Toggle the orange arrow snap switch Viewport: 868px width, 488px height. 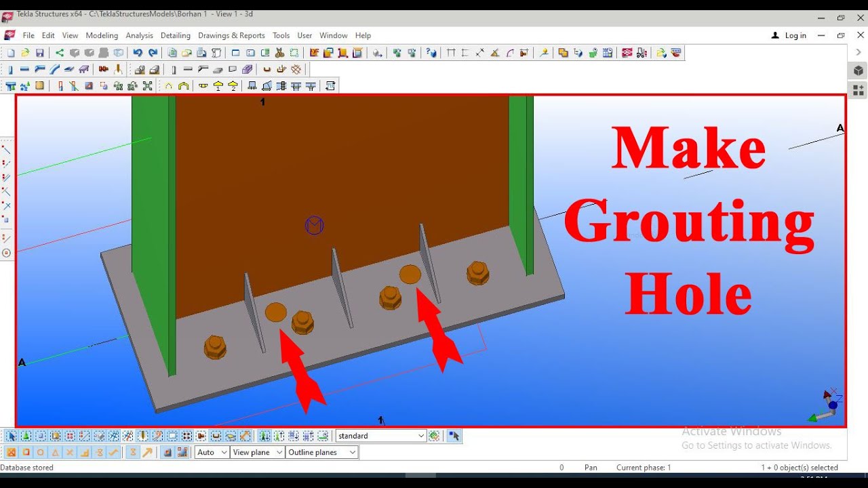tap(148, 452)
